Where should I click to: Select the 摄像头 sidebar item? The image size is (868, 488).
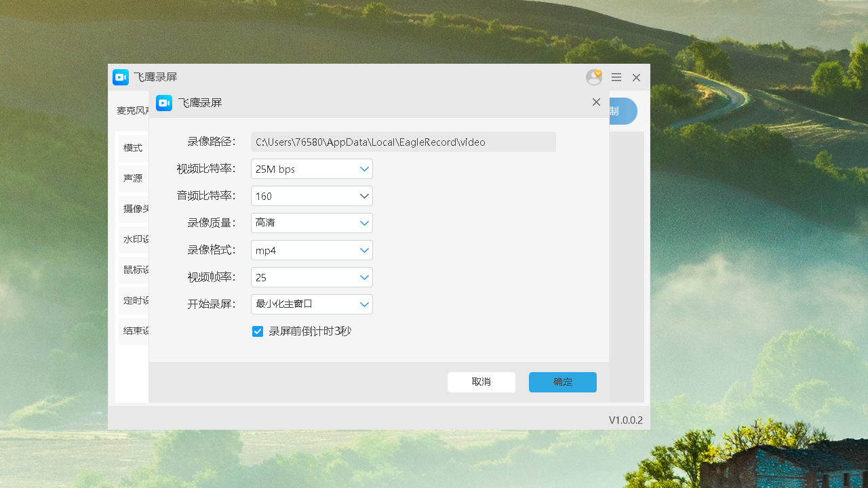tap(134, 208)
